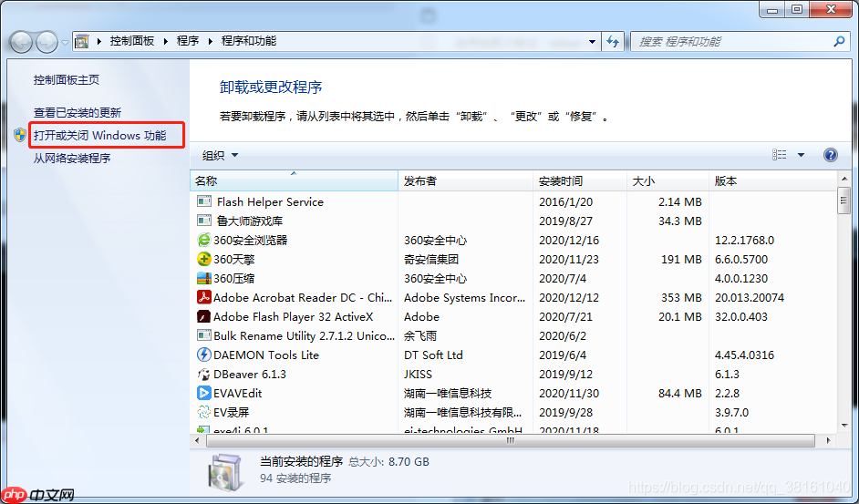The height and width of the screenshot is (504, 859).
Task: Select the DAEMON Tools Lite program name
Action: tap(266, 355)
